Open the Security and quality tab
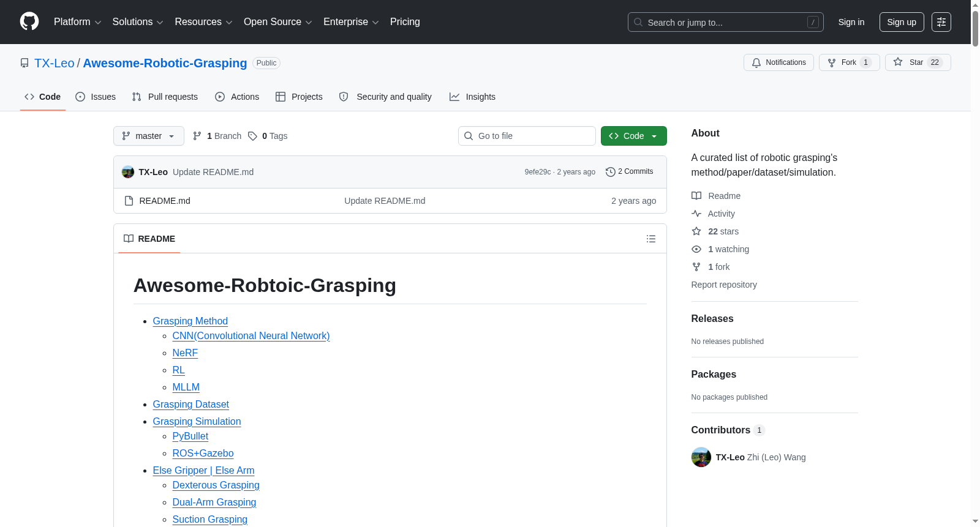This screenshot has width=980, height=527. [x=385, y=97]
